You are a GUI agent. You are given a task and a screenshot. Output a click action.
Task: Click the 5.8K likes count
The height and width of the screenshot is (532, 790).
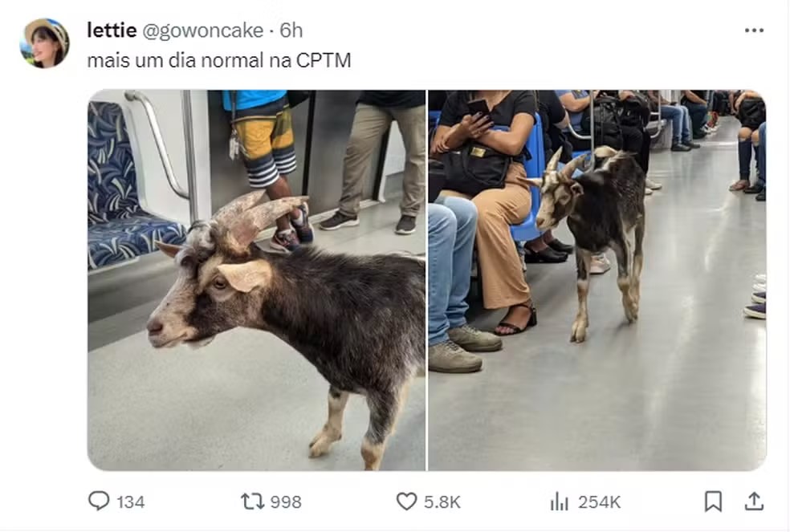pos(442,502)
